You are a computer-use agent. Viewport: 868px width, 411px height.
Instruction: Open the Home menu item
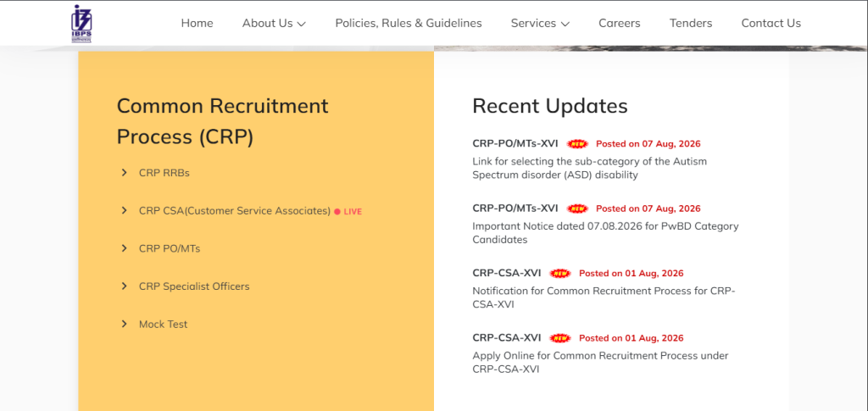(197, 23)
